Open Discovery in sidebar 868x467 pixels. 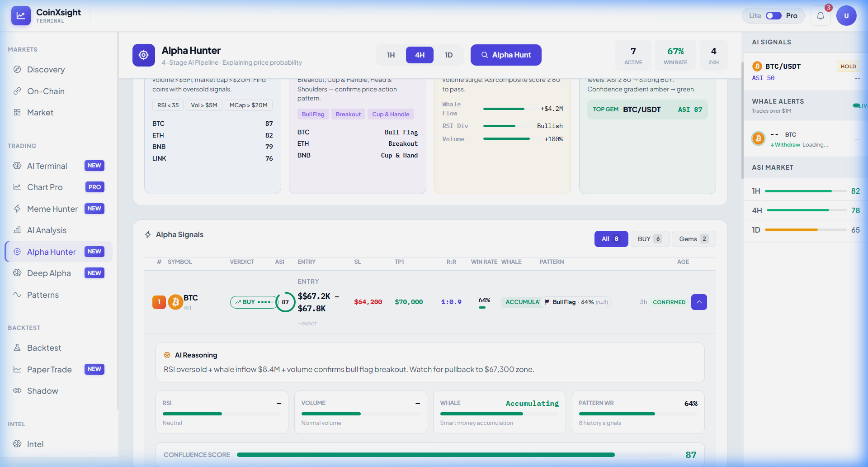tap(59, 70)
